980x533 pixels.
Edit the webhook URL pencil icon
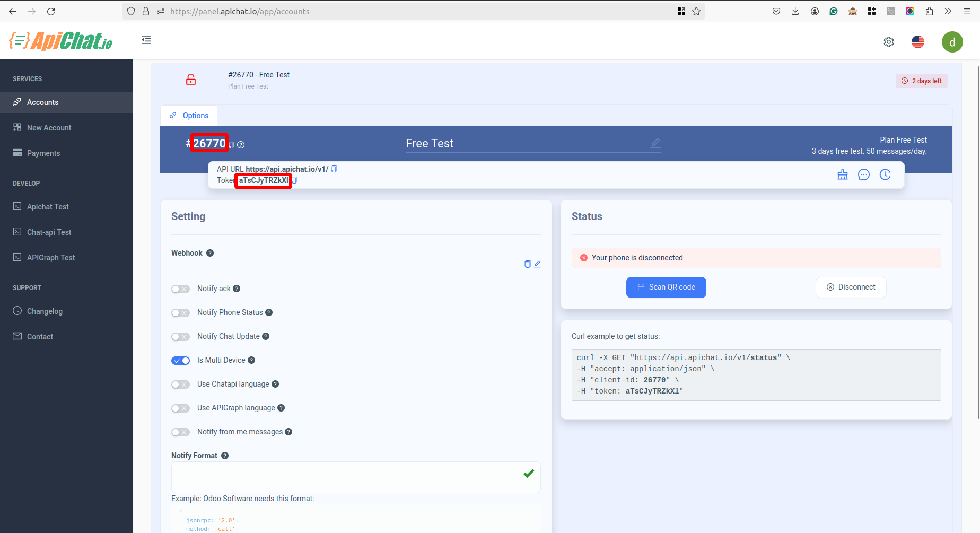tap(537, 264)
